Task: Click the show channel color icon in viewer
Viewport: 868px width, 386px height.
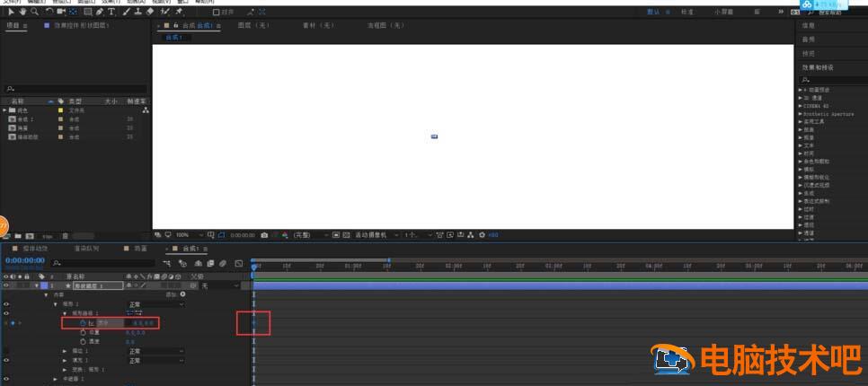Action: tap(285, 235)
